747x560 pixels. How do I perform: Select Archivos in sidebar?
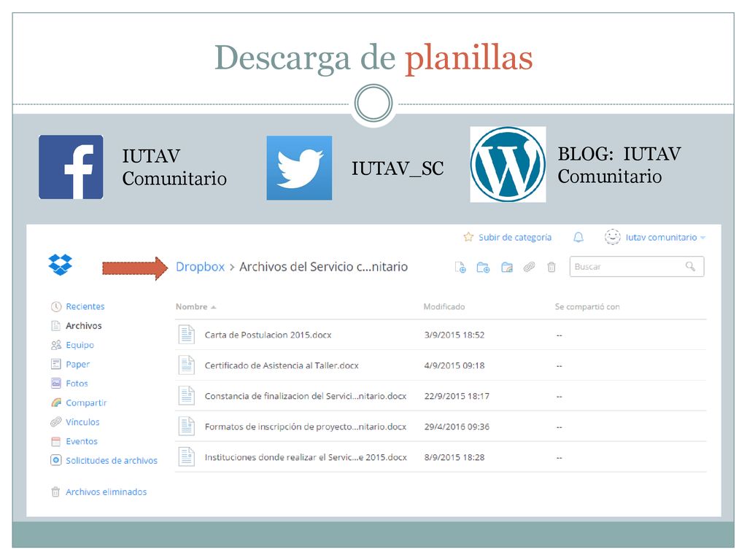(x=84, y=326)
